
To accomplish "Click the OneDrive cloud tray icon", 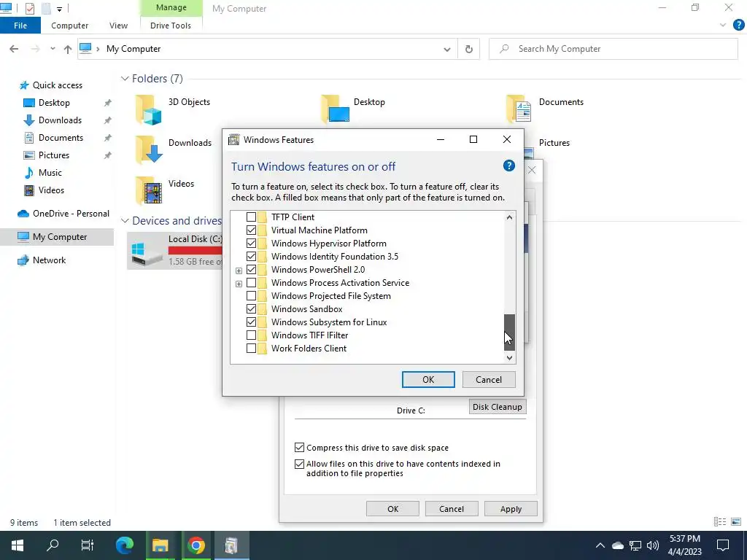I will (x=617, y=545).
